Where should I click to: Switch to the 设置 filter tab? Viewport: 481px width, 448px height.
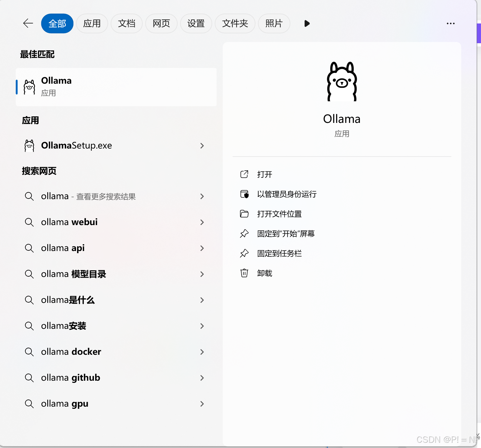[x=196, y=23]
